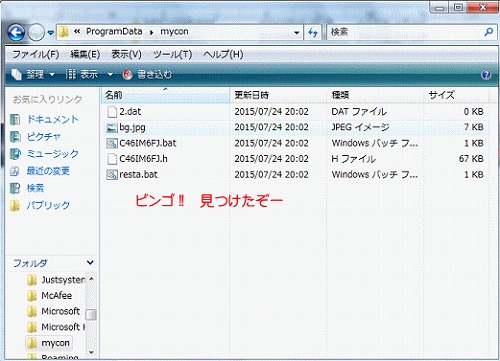Image resolution: width=500 pixels, height=361 pixels.
Task: Click the magnifier icon in search box
Action: 489,32
